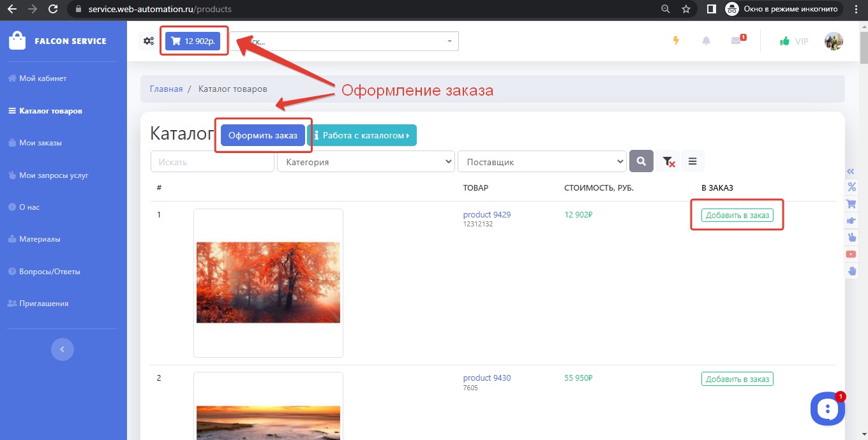The height and width of the screenshot is (440, 868).
Task: Open messages envelope with unread badge
Action: tap(737, 41)
